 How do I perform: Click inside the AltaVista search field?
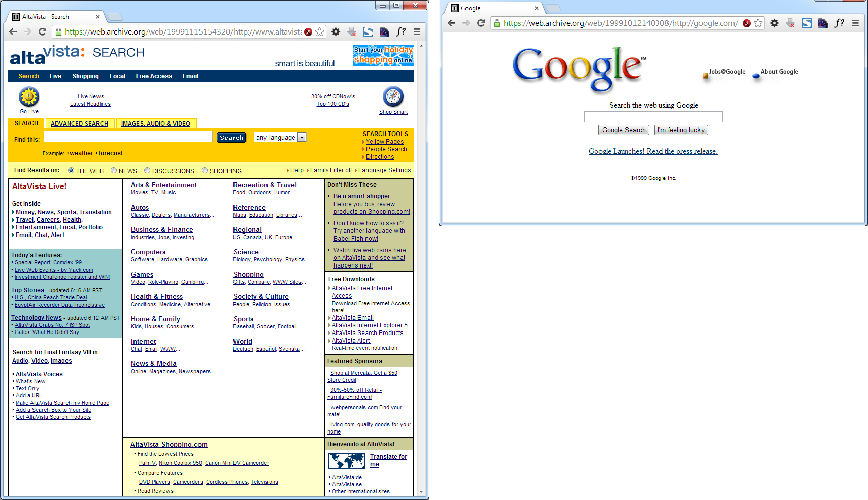[x=128, y=137]
